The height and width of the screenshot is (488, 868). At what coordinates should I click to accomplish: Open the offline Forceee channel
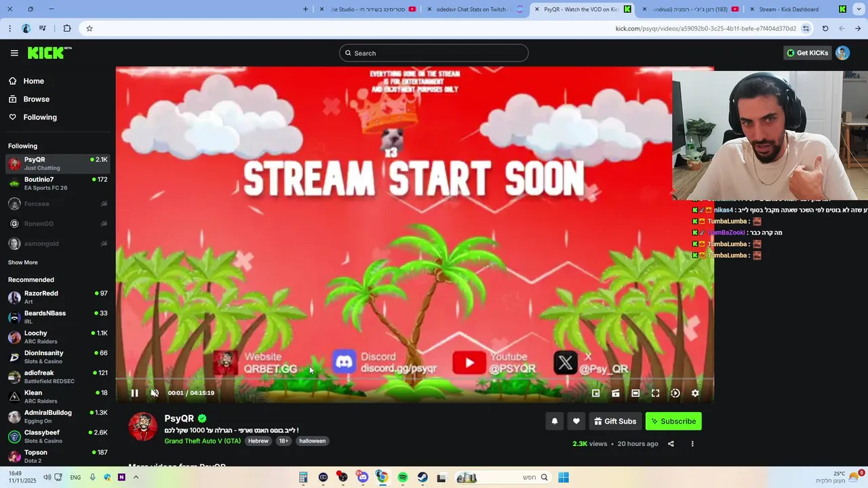tap(58, 203)
